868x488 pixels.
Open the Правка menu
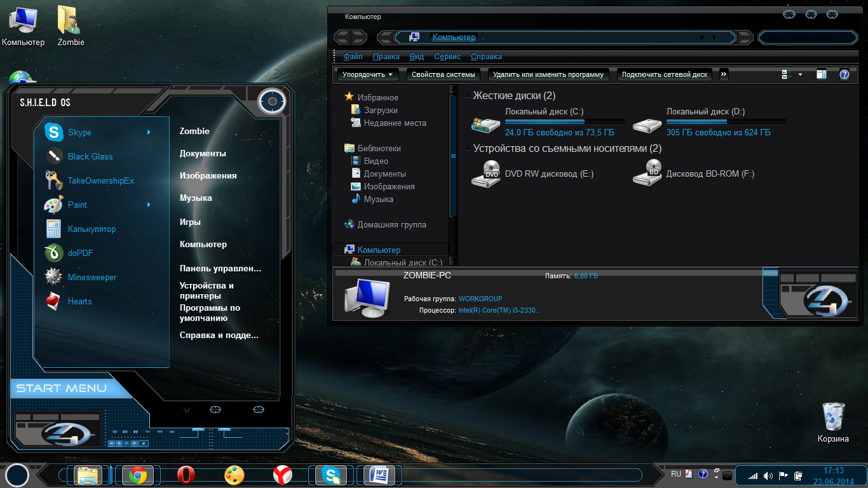[x=386, y=57]
